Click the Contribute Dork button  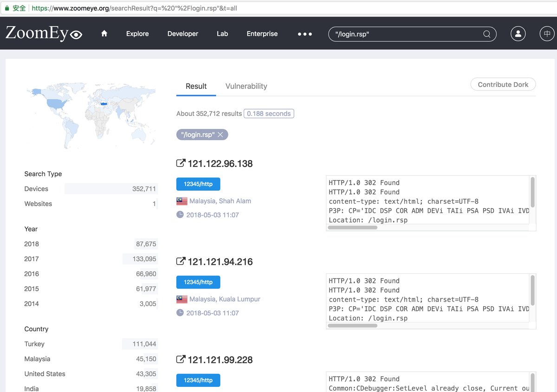click(x=503, y=84)
